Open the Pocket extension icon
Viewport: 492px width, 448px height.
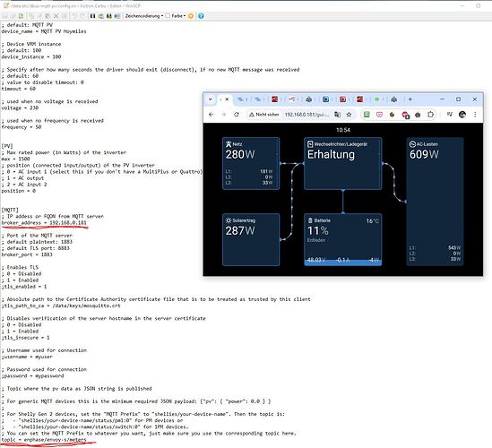pos(379,115)
